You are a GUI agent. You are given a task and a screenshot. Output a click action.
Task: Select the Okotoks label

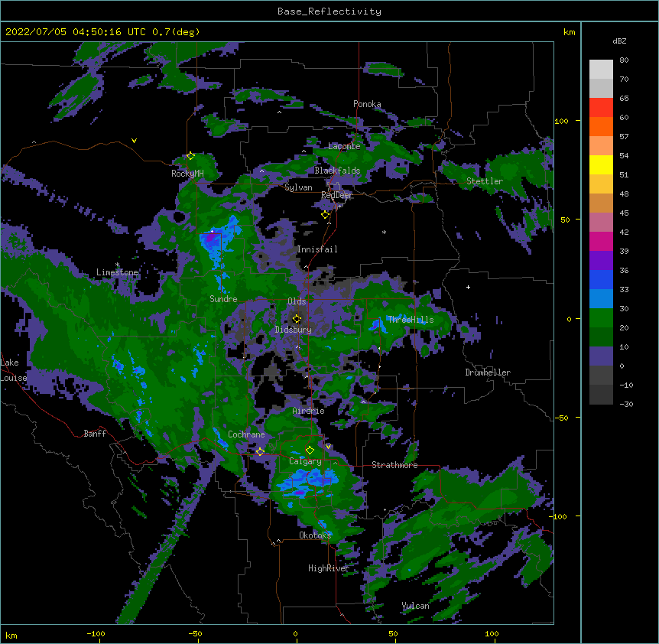pos(315,535)
